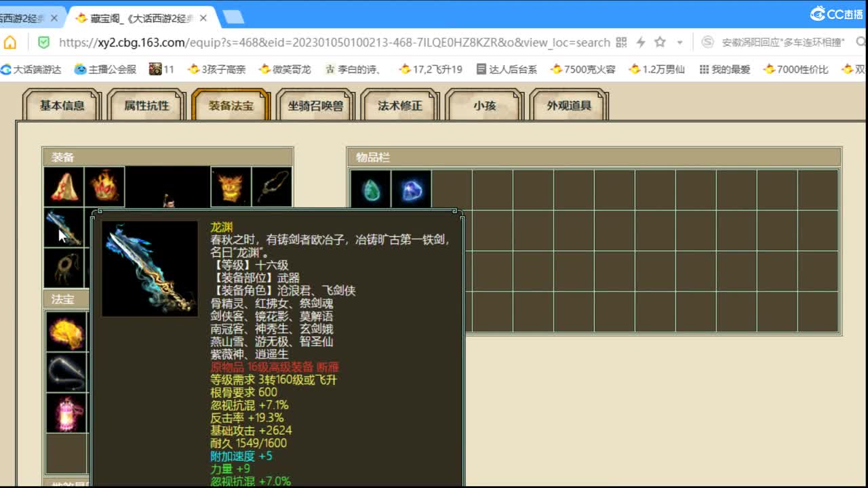This screenshot has width=868, height=488.
Task: Click the silver whip 法宝 icon
Action: pyautogui.click(x=66, y=372)
